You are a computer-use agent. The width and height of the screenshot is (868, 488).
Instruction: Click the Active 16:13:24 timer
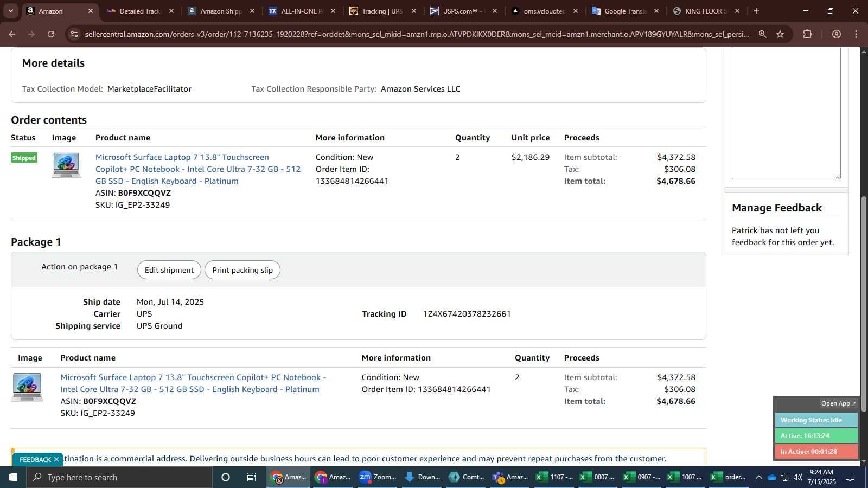pyautogui.click(x=816, y=436)
